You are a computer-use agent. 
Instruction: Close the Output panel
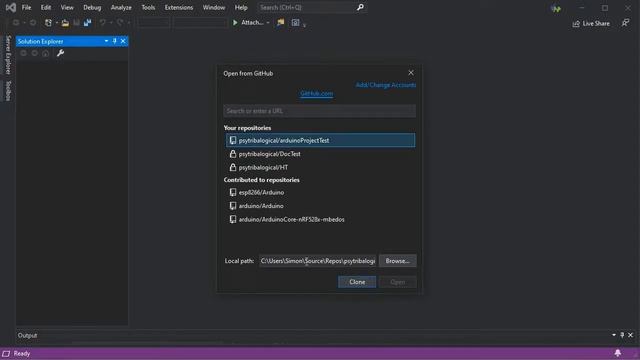point(631,335)
